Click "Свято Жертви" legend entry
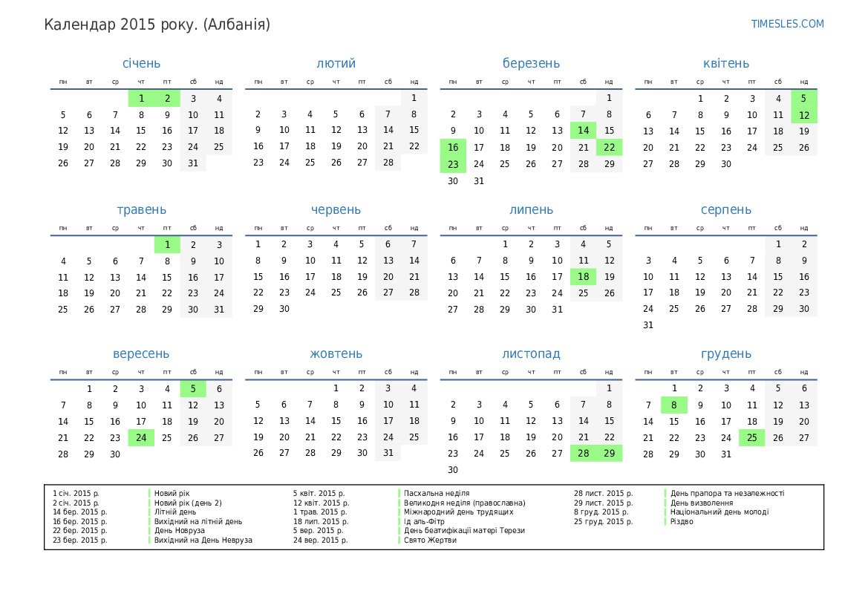 click(x=430, y=540)
